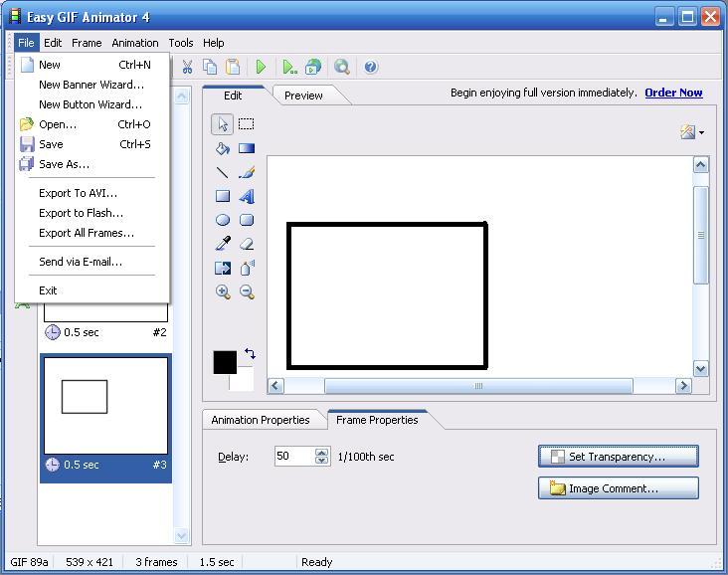Open New Banner Wizard
Screen dimensions: 728x575
pos(91,85)
